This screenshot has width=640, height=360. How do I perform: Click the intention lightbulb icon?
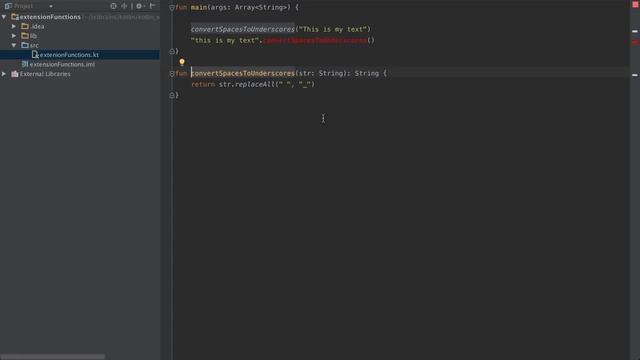[x=182, y=62]
